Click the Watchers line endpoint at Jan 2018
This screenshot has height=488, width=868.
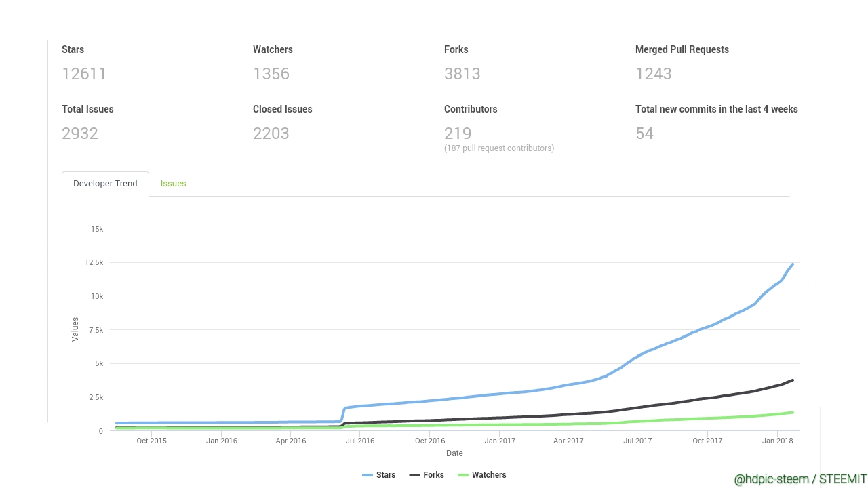pos(792,413)
